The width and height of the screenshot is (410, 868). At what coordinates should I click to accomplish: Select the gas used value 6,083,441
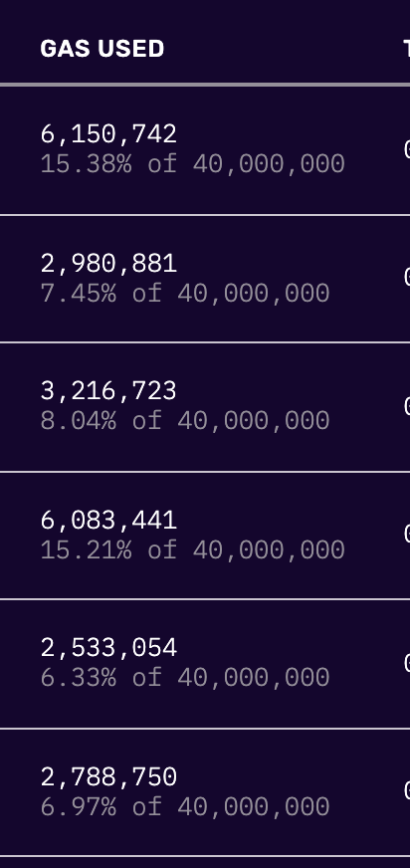[x=108, y=521]
